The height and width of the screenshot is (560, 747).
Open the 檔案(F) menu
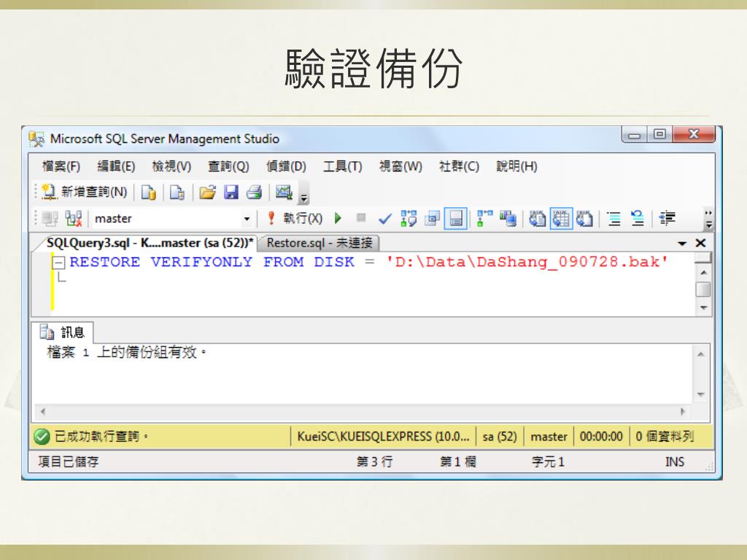[x=61, y=166]
